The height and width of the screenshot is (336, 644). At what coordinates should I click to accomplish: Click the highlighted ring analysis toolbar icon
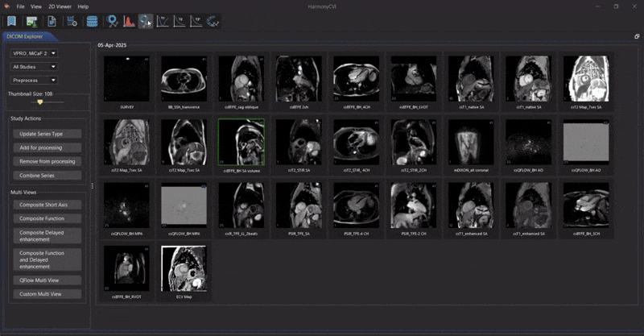click(146, 22)
